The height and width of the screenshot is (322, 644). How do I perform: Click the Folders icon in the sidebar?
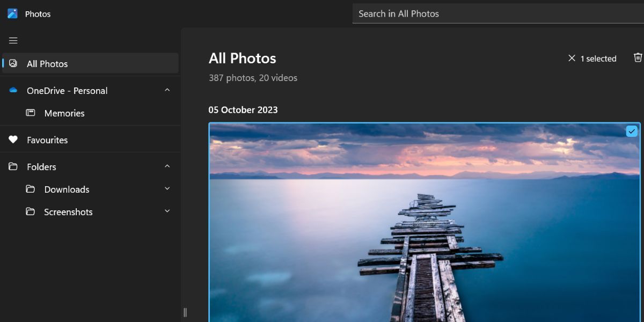pos(13,166)
